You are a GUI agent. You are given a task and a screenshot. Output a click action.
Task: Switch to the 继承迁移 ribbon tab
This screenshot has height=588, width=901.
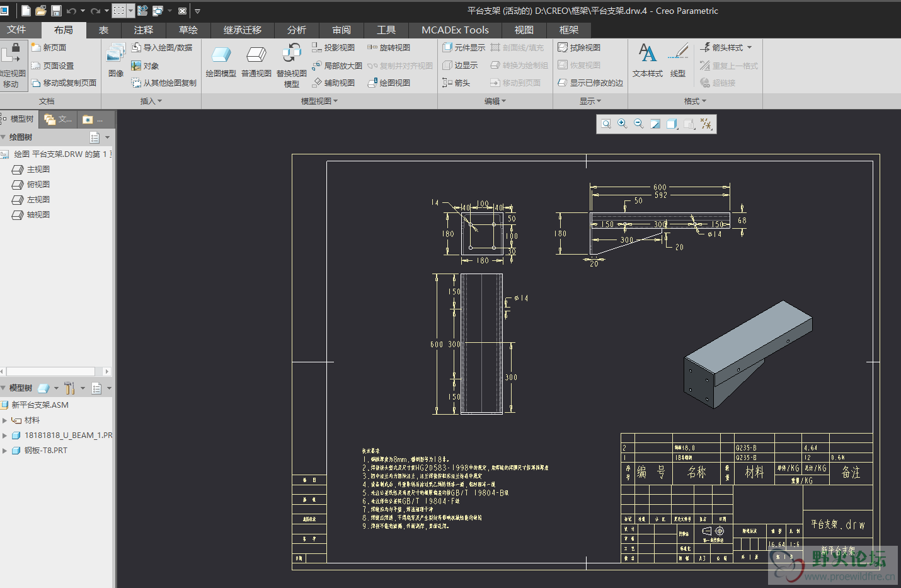click(x=243, y=30)
